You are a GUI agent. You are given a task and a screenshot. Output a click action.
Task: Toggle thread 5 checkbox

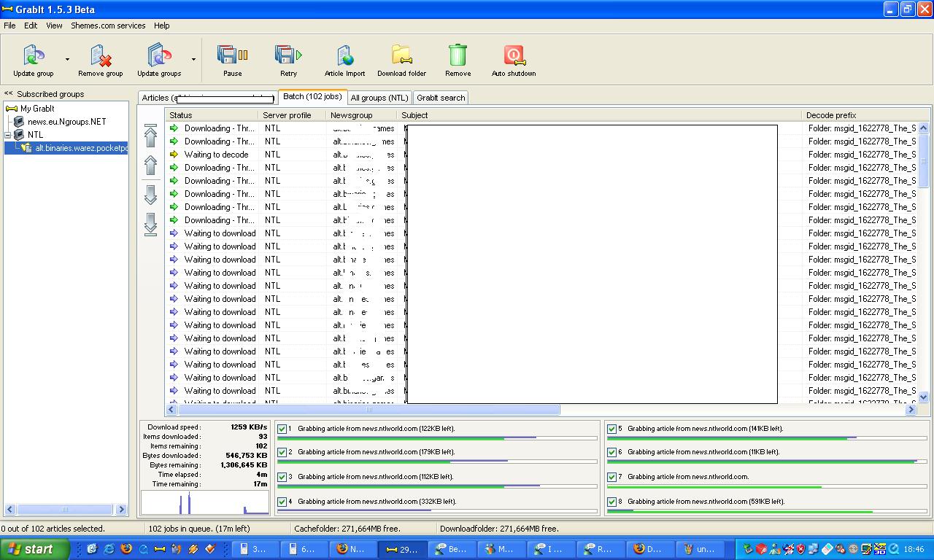coord(611,429)
